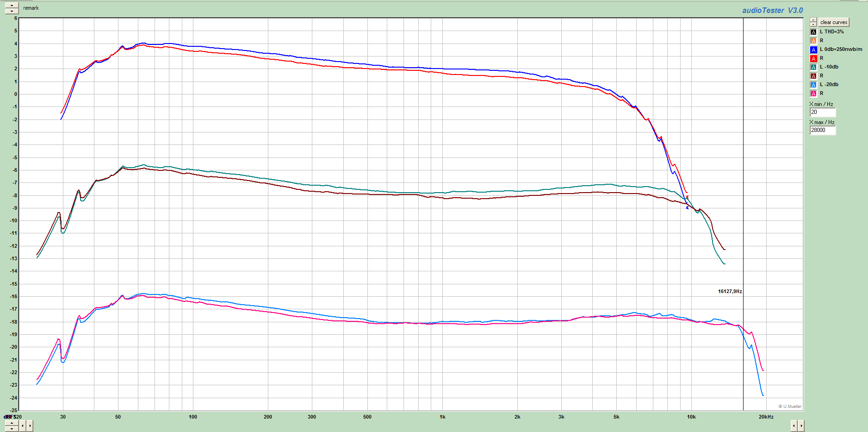Toggle the red R curve icon
This screenshot has height=432, width=868.
(x=813, y=58)
